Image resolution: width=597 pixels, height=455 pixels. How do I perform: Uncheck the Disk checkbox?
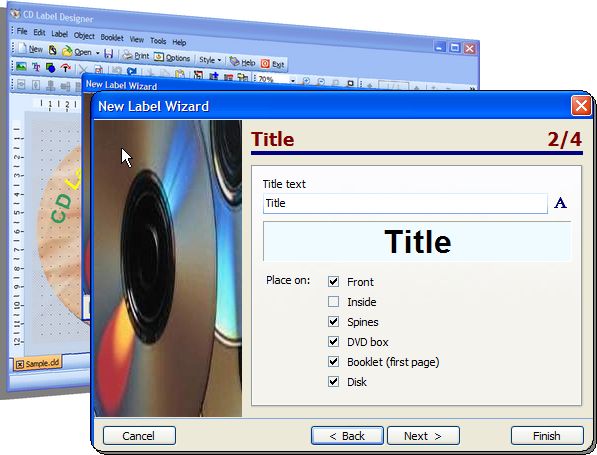[x=334, y=382]
